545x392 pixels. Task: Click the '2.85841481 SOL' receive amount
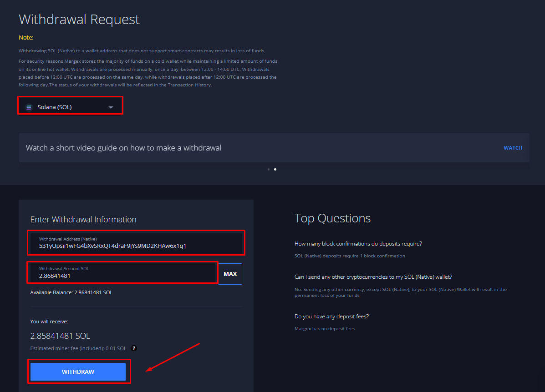[x=60, y=336]
